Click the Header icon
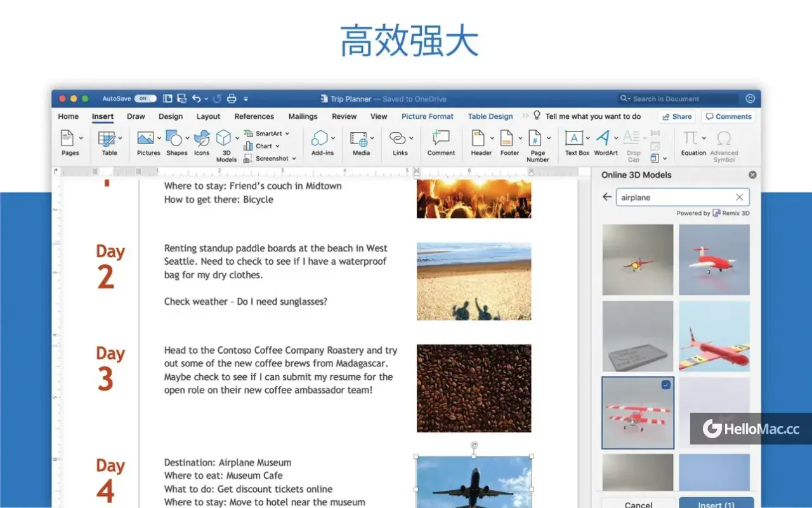812x508 pixels. click(478, 138)
